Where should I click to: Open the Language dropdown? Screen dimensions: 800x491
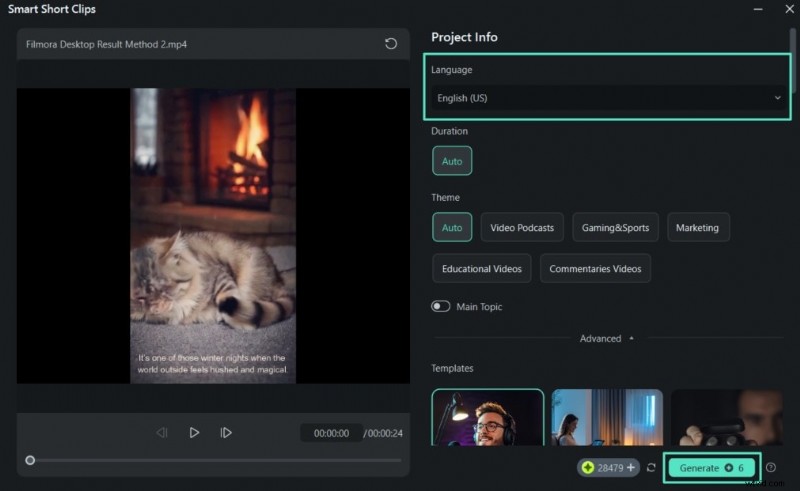[x=609, y=98]
